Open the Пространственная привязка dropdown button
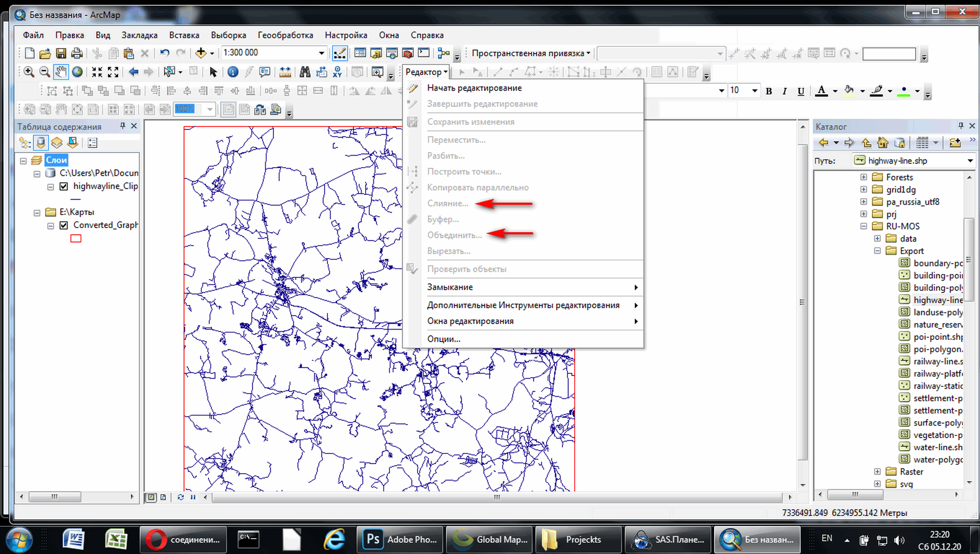Screen dimensions: 980x554 531,53
